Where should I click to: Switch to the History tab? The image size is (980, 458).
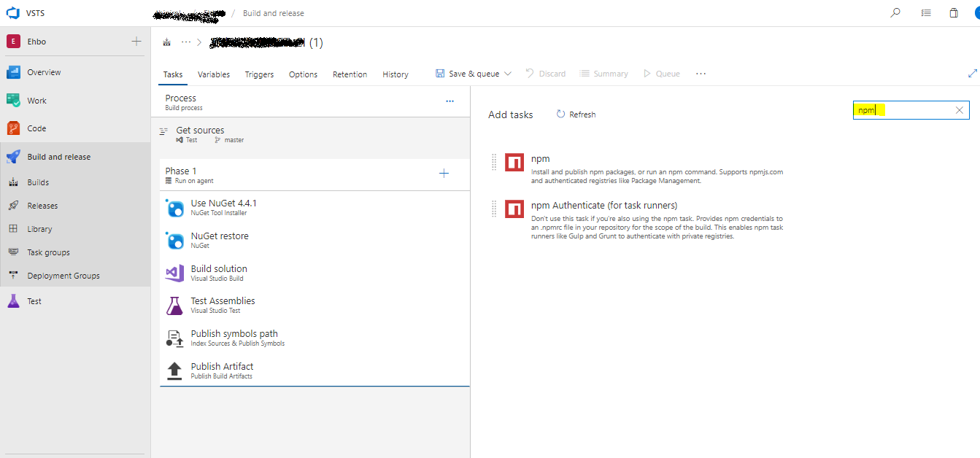pos(396,74)
